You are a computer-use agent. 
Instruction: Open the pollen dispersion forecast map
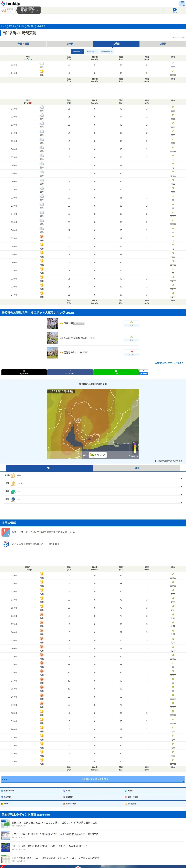tap(93, 424)
